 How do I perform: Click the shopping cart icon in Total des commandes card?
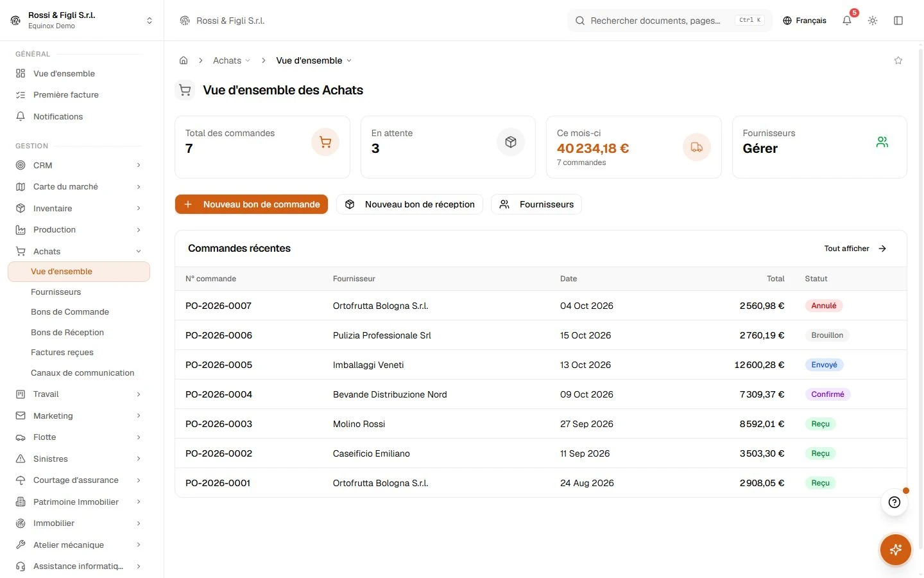click(325, 142)
